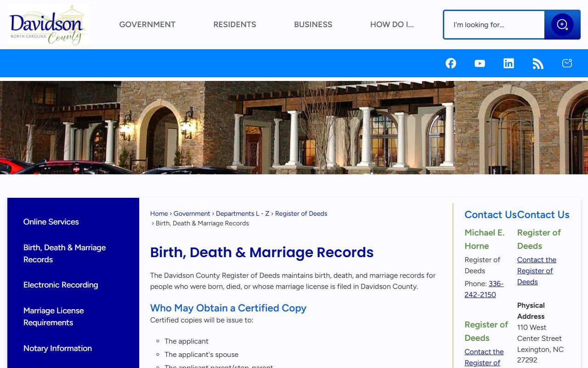The width and height of the screenshot is (588, 368).
Task: Go to Register of Deeds breadcrumb
Action: [x=301, y=213]
